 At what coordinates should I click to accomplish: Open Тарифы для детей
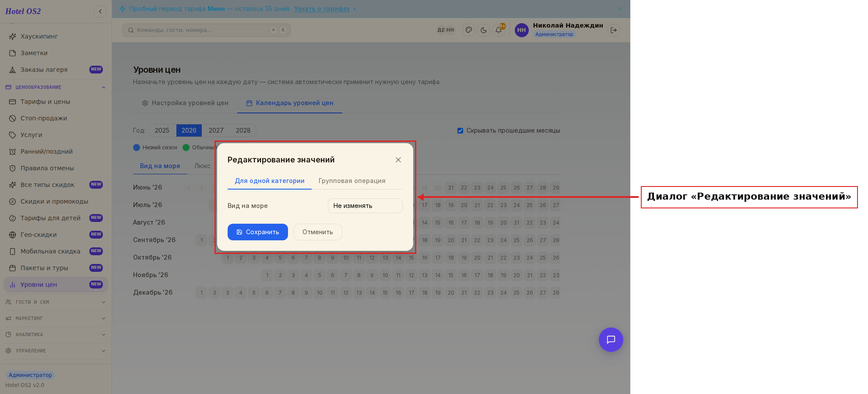click(x=56, y=218)
